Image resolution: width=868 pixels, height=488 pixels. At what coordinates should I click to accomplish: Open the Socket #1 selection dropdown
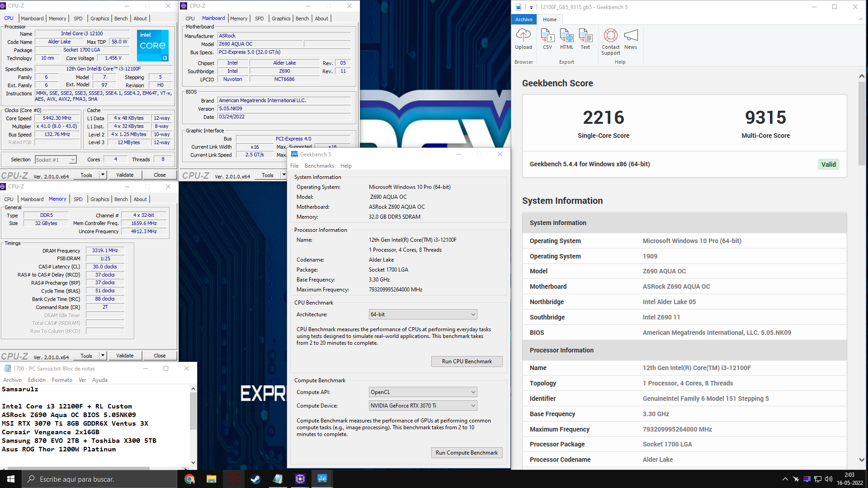[56, 160]
